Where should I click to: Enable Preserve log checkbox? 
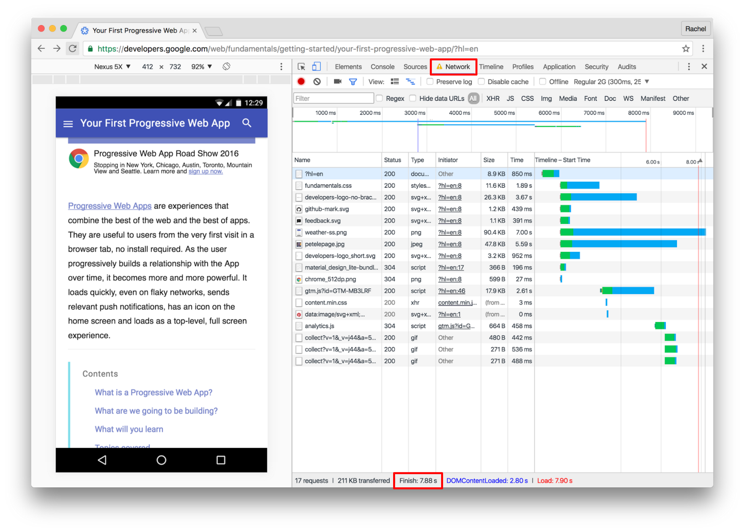(x=430, y=81)
